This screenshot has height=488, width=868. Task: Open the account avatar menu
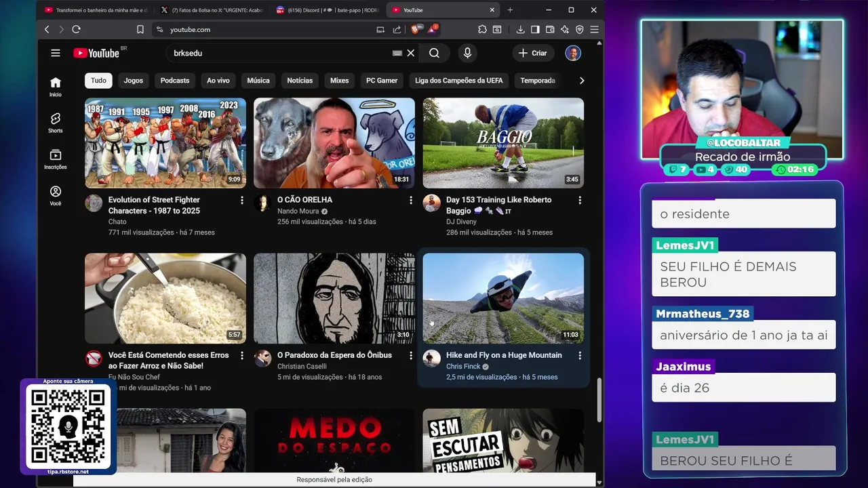[573, 53]
